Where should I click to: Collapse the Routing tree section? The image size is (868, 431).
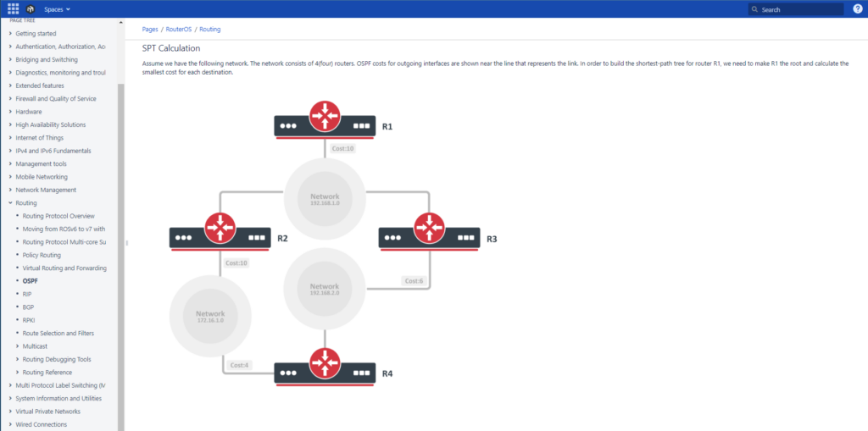(10, 203)
